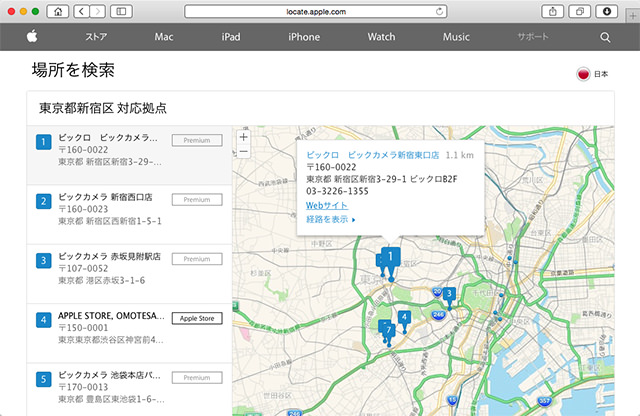The image size is (640, 416).
Task: Click phone number 03-3226-1355
Action: point(337,191)
